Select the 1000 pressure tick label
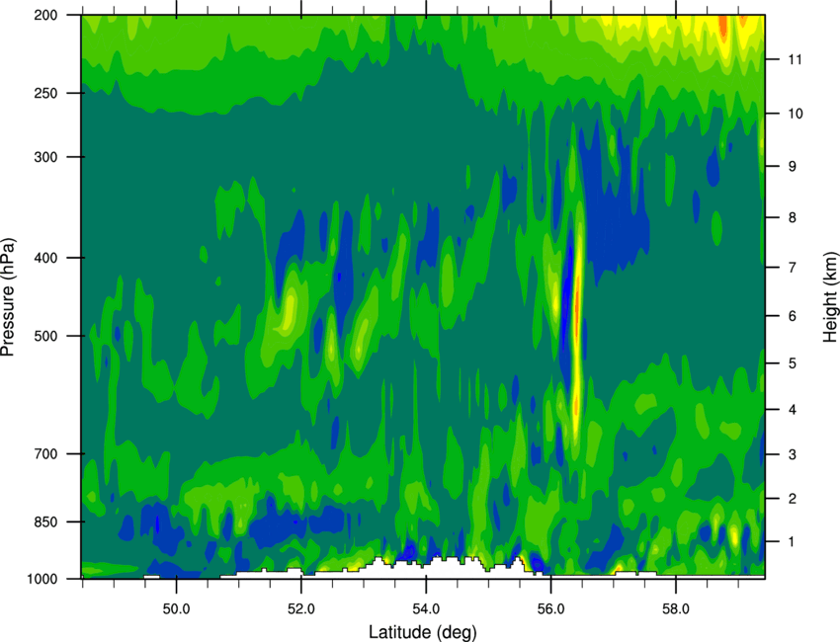This screenshot has height=642, width=840. point(42,579)
